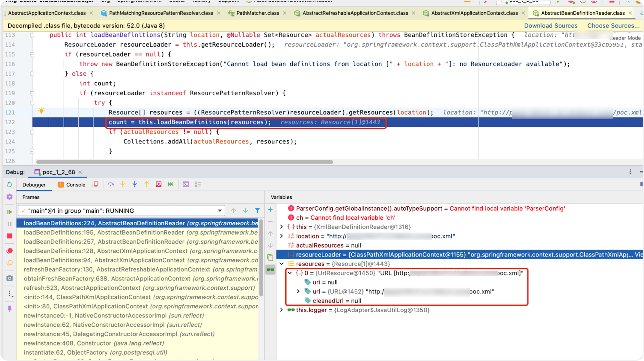
Task: Click the Step Into icon
Action: [x=123, y=185]
